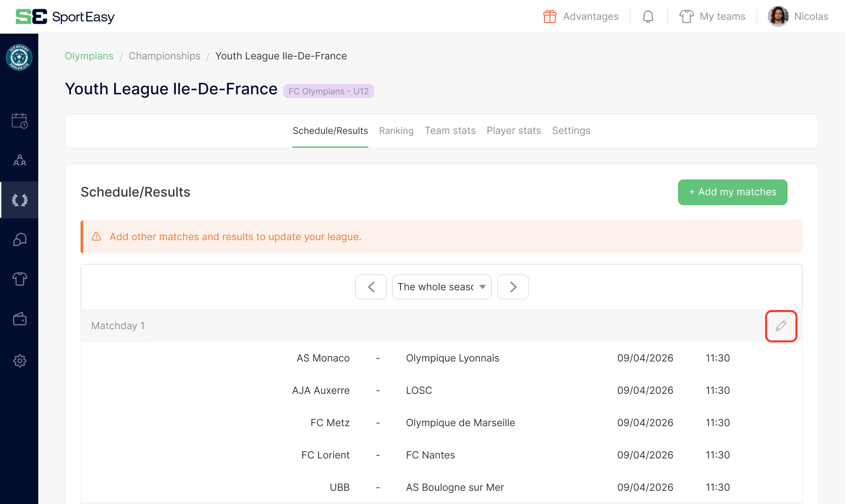
Task: Click the Youth League Ile-De-France page heading
Action: (171, 89)
